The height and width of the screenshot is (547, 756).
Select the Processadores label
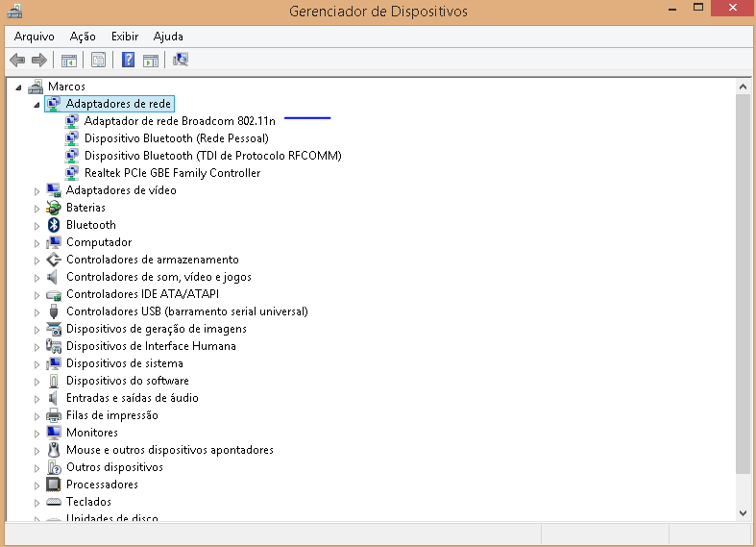tap(102, 485)
